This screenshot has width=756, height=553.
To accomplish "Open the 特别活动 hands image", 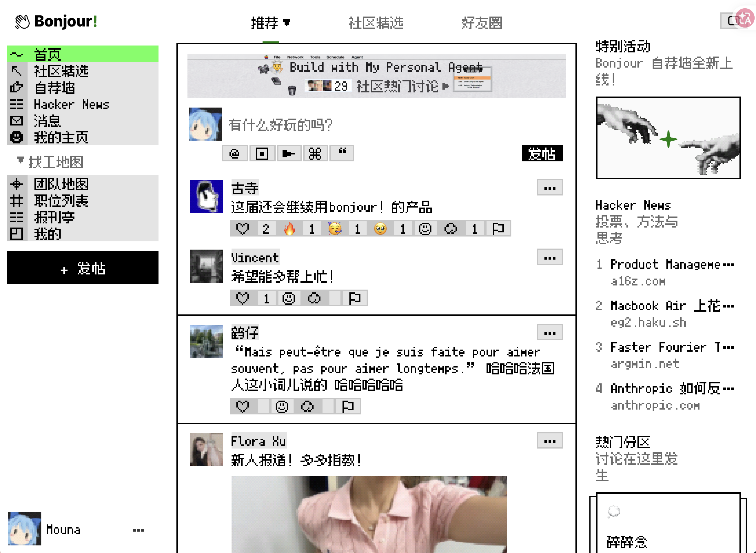I will tap(668, 138).
